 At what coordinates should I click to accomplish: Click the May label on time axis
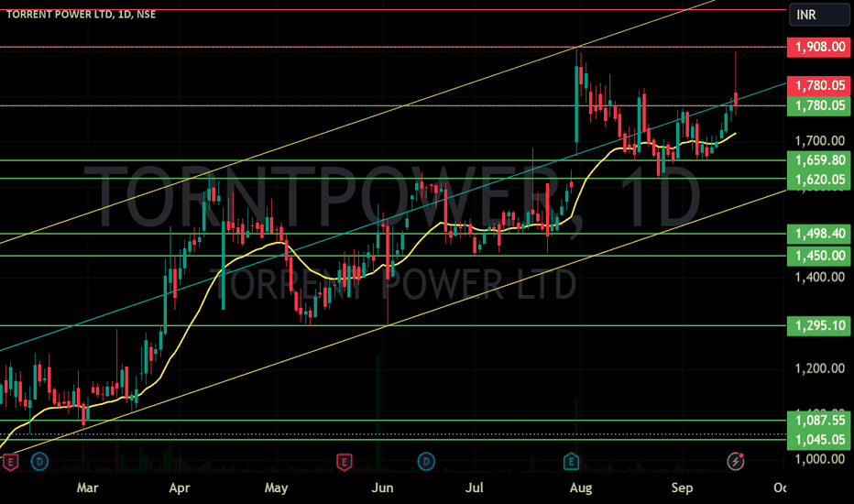(276, 488)
